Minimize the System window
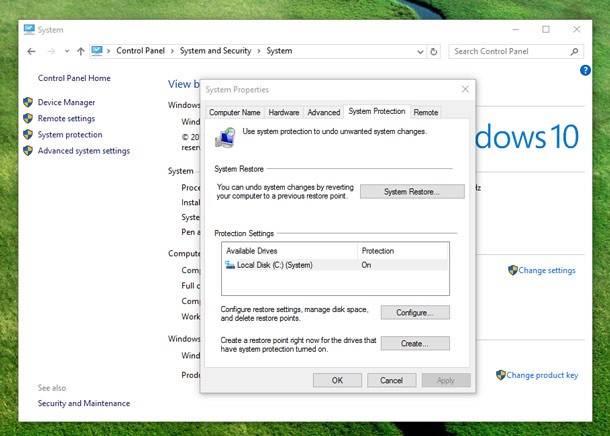The image size is (610, 436). click(x=516, y=30)
